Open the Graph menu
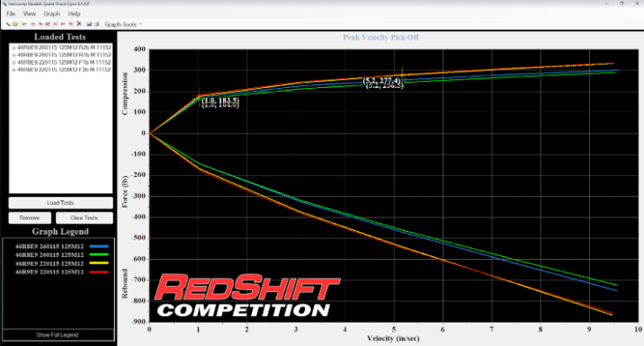 point(52,13)
